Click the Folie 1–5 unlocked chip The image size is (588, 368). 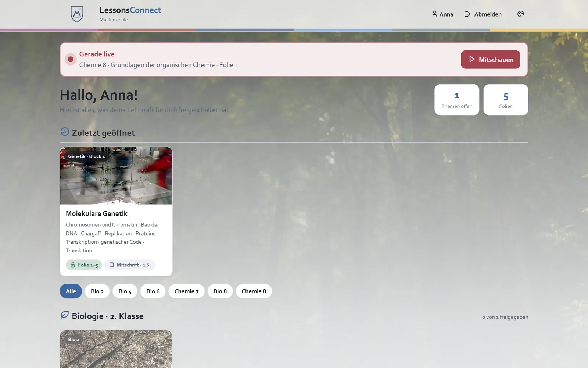pyautogui.click(x=84, y=265)
